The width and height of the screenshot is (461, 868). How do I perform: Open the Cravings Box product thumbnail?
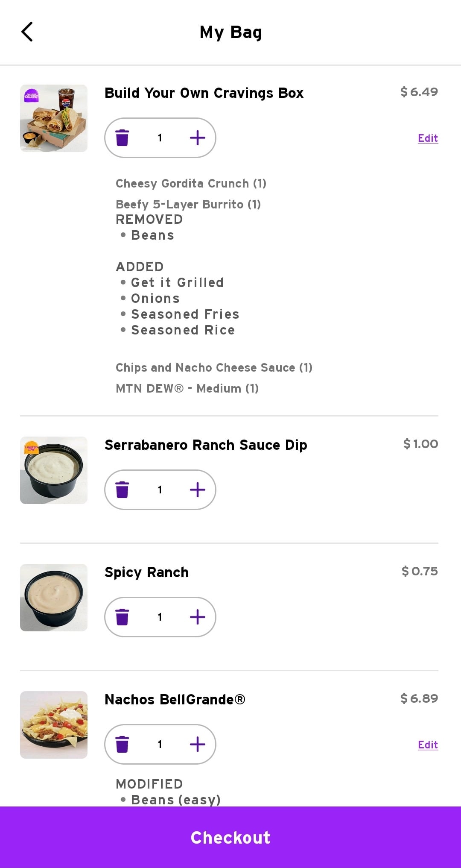point(54,118)
